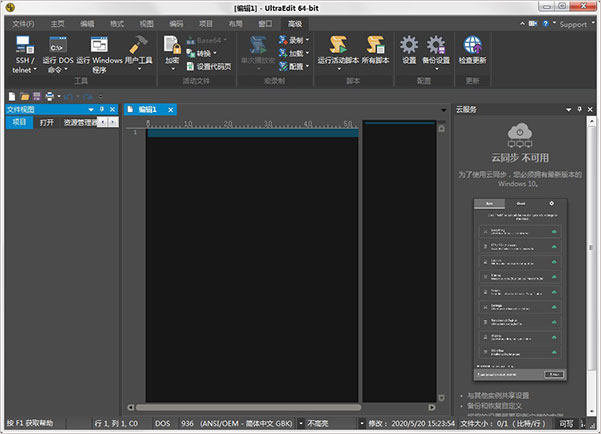Close the 编辑1 document tab
The height and width of the screenshot is (434, 601).
click(171, 110)
